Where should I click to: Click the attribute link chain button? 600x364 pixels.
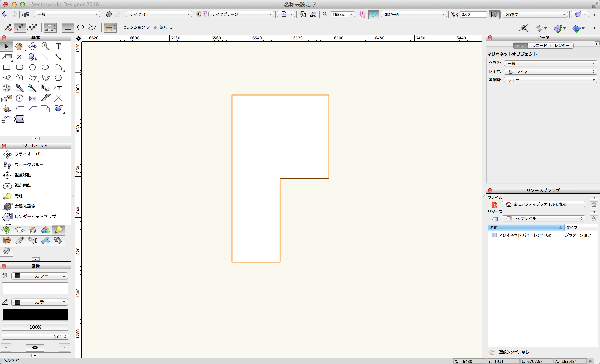[35, 348]
